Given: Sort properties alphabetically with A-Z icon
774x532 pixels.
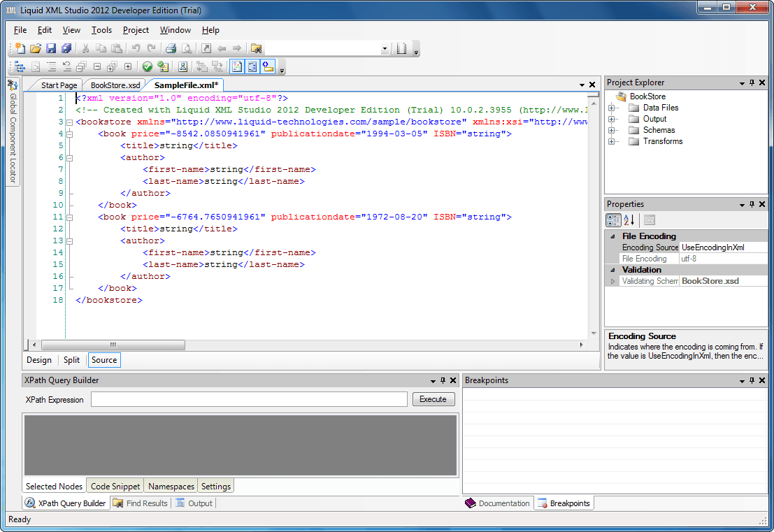Looking at the screenshot, I should [x=629, y=220].
